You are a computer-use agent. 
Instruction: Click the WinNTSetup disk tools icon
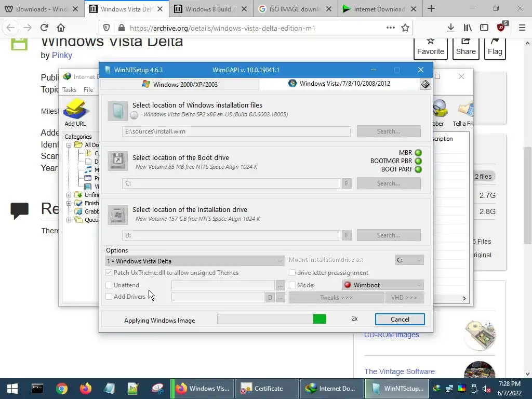(x=425, y=84)
